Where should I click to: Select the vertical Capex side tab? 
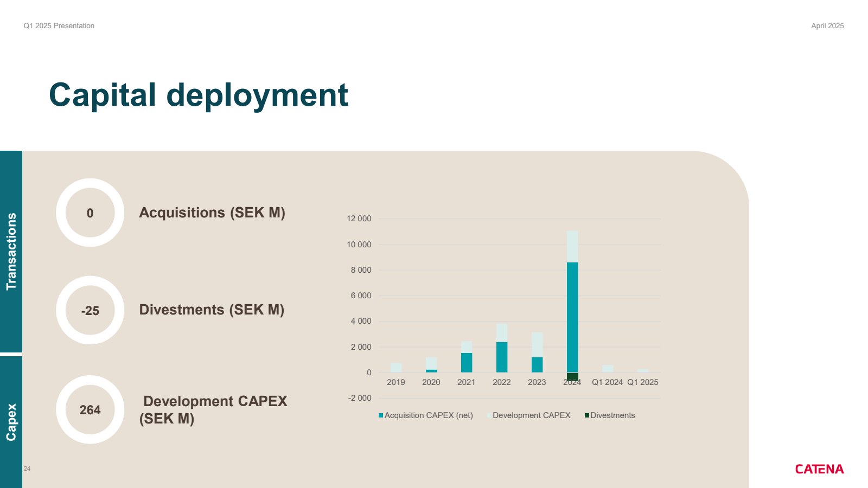[x=11, y=422]
